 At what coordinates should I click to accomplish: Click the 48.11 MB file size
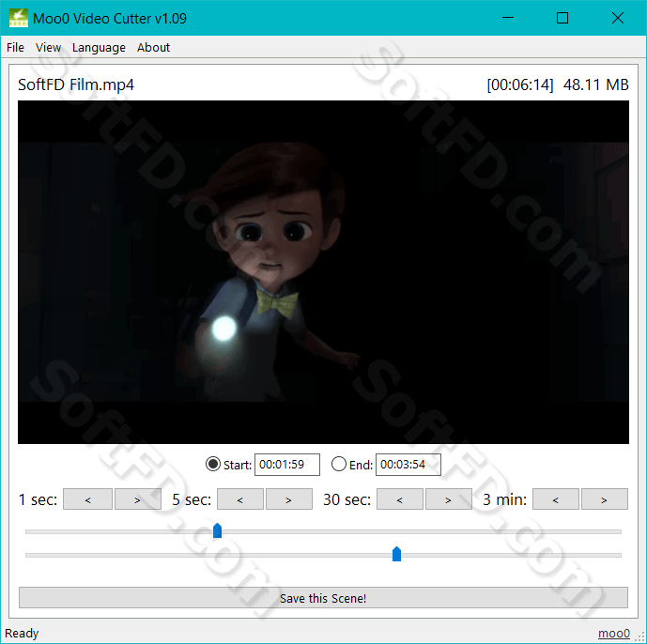[x=596, y=85]
